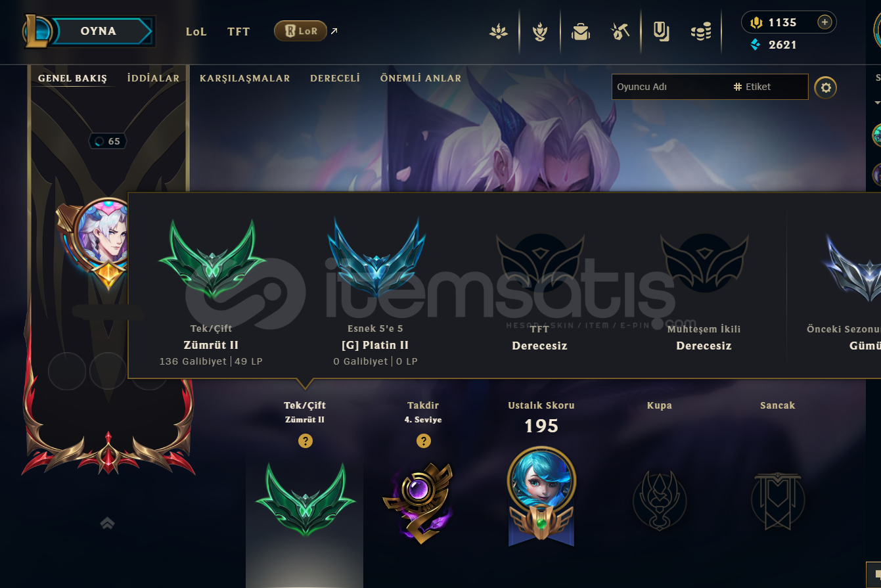
Task: Open Legends of Runeterra LoR external link
Action: pos(306,31)
